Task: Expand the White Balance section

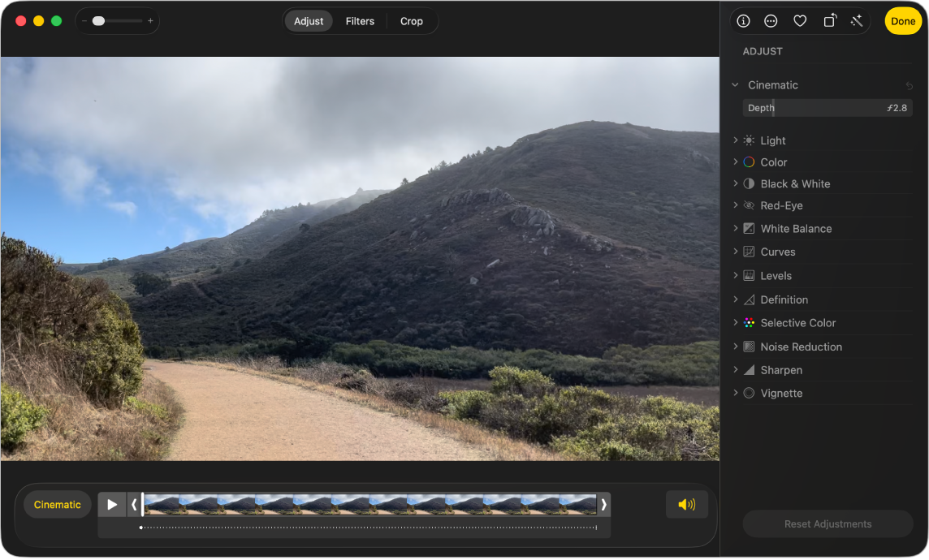Action: pos(736,228)
